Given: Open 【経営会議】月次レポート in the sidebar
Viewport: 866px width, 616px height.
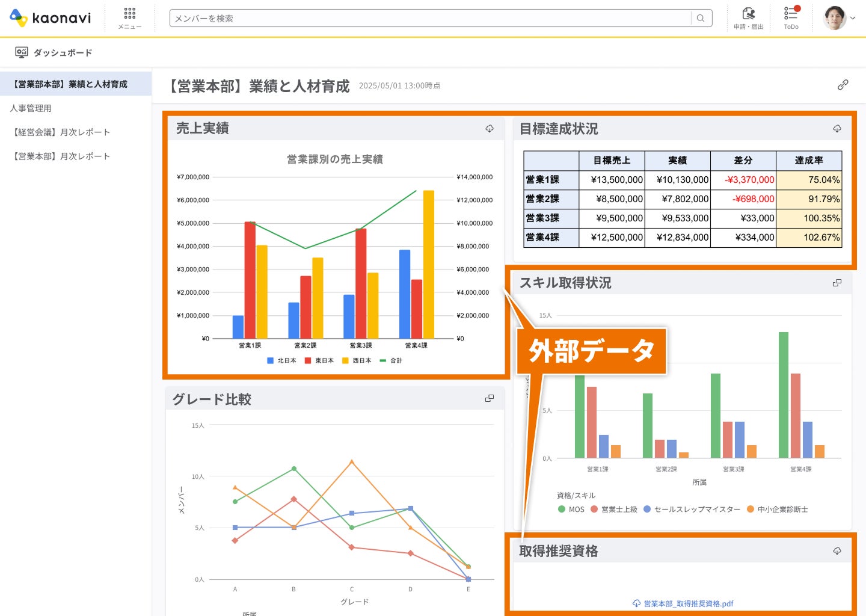Looking at the screenshot, I should click(76, 132).
